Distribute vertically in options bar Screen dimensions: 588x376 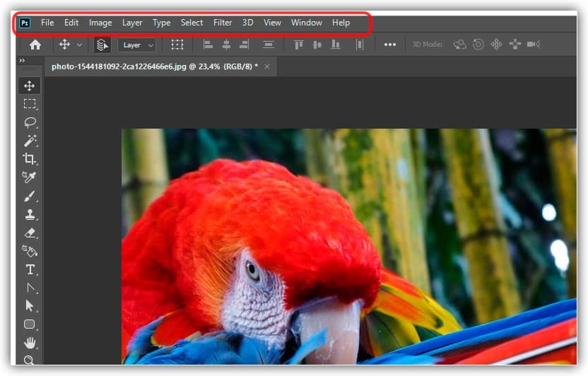pos(268,45)
